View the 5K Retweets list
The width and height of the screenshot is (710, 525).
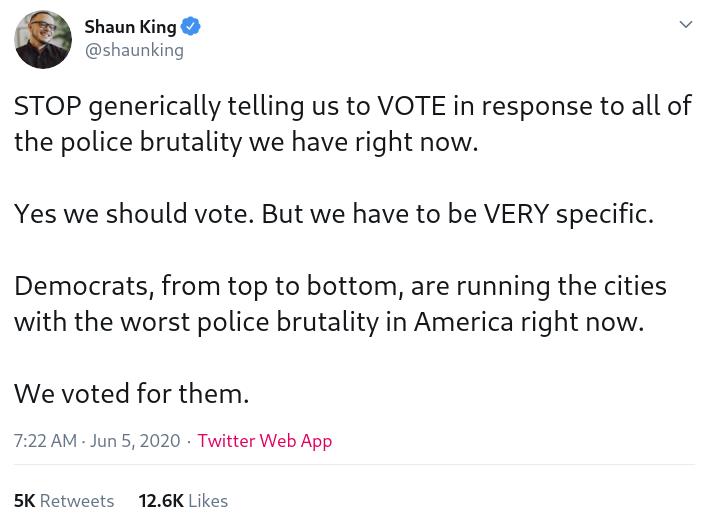[x=64, y=501]
